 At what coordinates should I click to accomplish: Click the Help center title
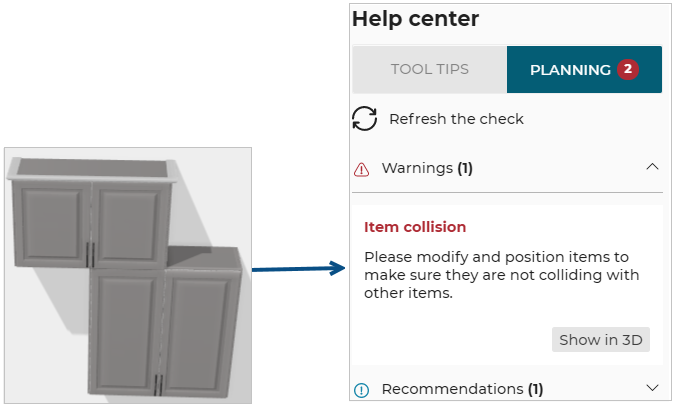pos(415,18)
